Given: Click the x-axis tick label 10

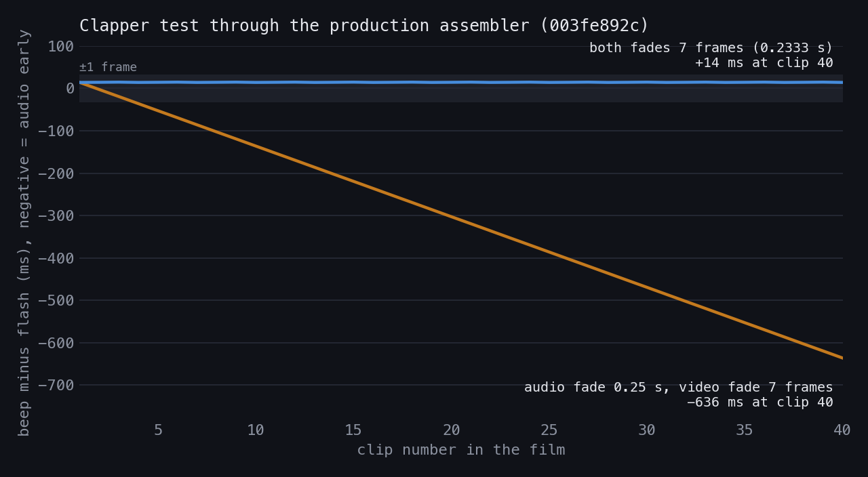Looking at the screenshot, I should tap(256, 430).
